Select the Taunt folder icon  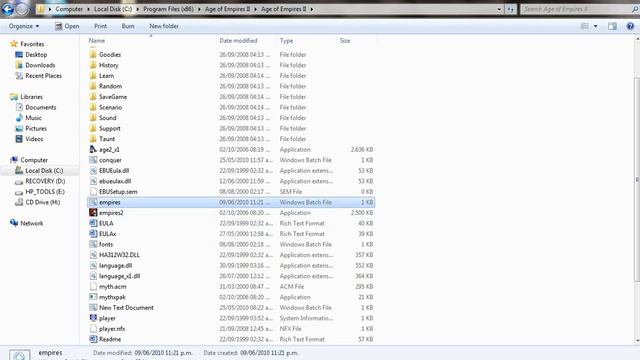pos(93,139)
